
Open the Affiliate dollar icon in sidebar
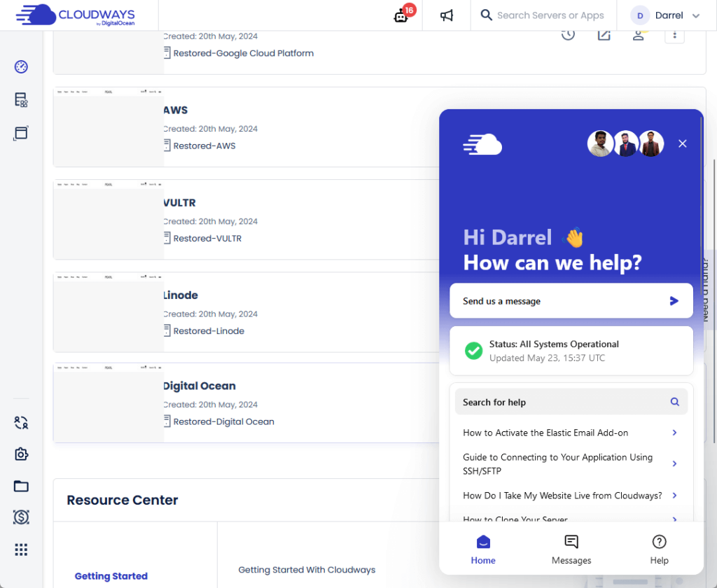(x=21, y=517)
